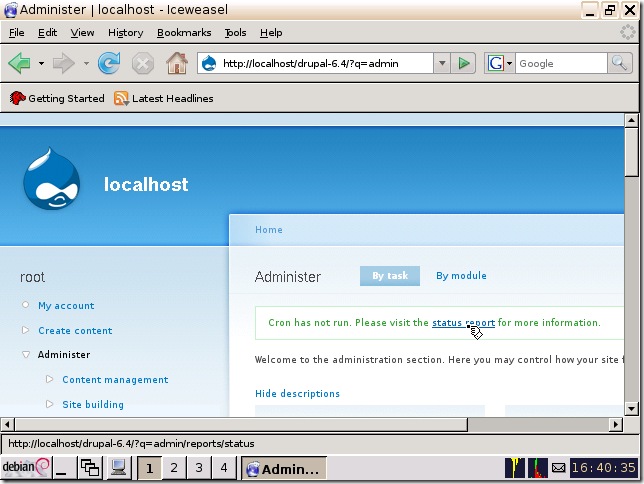This screenshot has height=484, width=644.
Task: Click the Drupal favicon in address bar
Action: [209, 63]
